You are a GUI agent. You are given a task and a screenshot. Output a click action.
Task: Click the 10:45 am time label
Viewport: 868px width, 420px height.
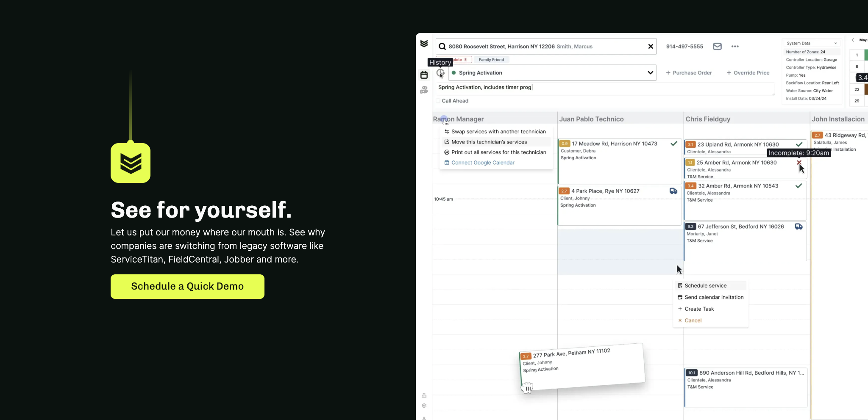(443, 199)
